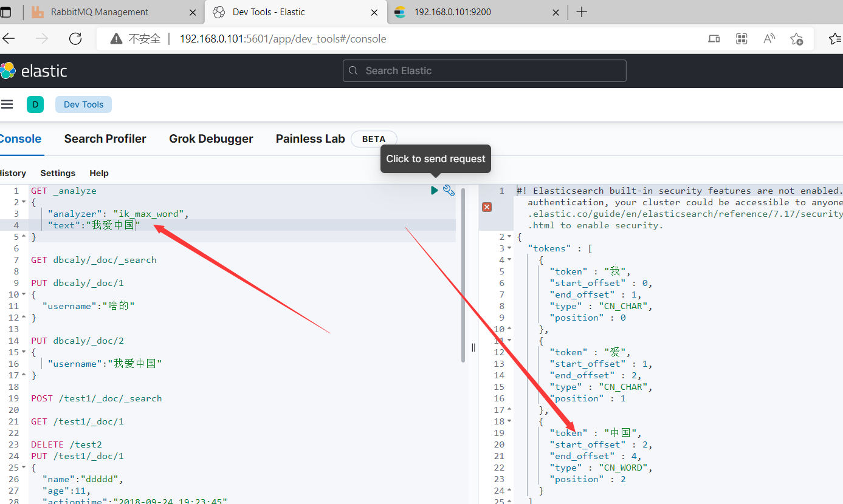Click the "token" : "我" output line
The image size is (843, 504).
click(590, 271)
